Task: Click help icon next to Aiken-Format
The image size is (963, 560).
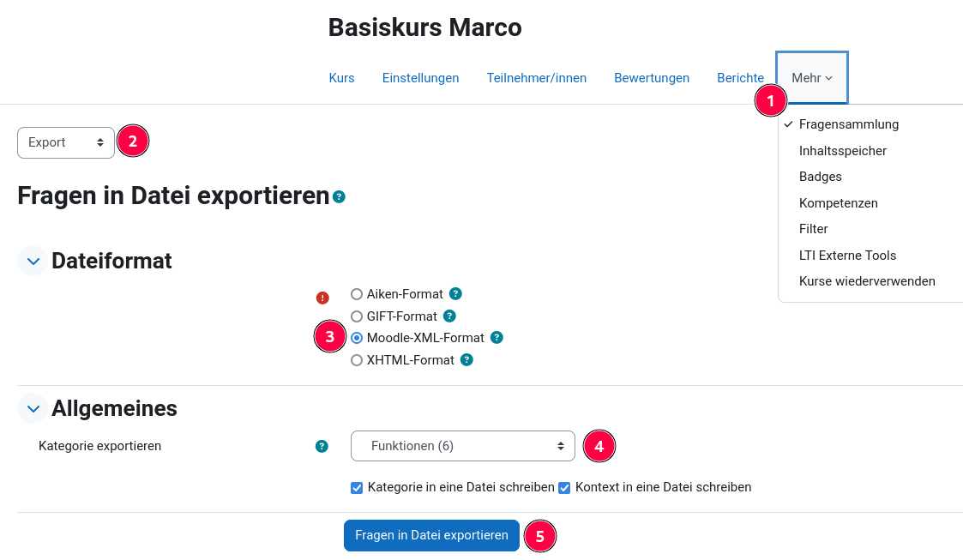Action: point(455,293)
